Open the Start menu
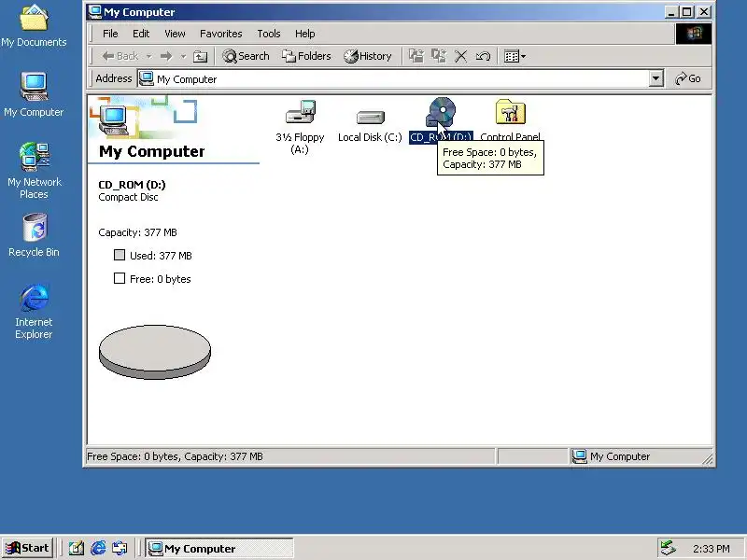Screen dimensions: 747x560 [x=28, y=548]
